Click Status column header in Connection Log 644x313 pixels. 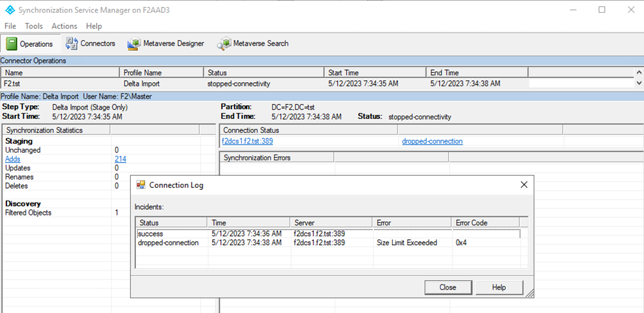click(171, 223)
